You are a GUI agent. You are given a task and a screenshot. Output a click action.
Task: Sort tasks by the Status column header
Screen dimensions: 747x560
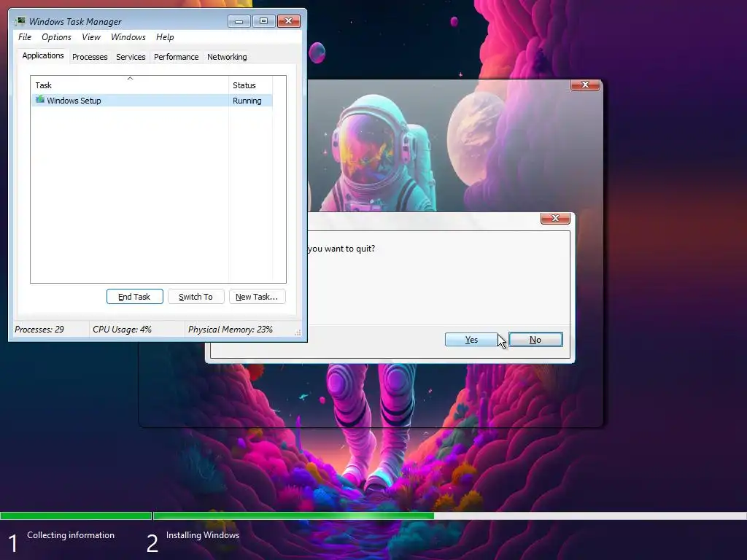coord(250,85)
